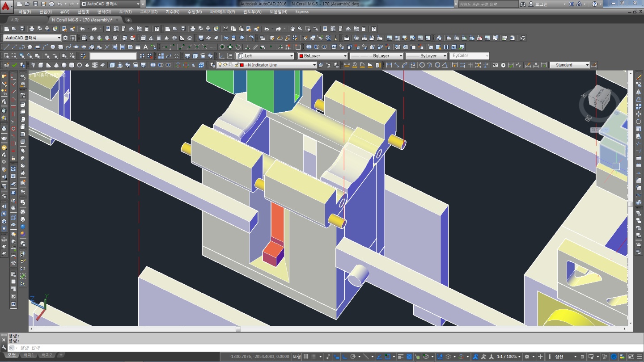This screenshot has width=644, height=362.
Task: Select the multiline Text tool (A)
Action: coord(146,47)
